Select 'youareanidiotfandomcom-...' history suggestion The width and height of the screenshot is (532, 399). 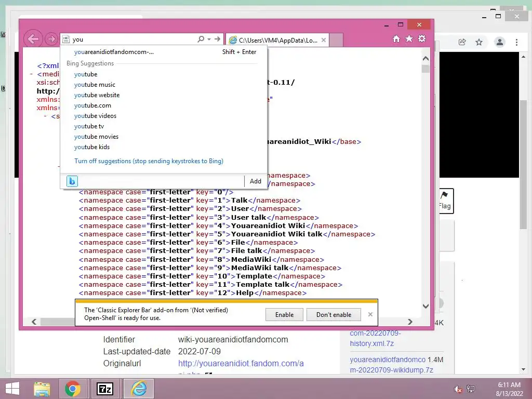(x=164, y=52)
